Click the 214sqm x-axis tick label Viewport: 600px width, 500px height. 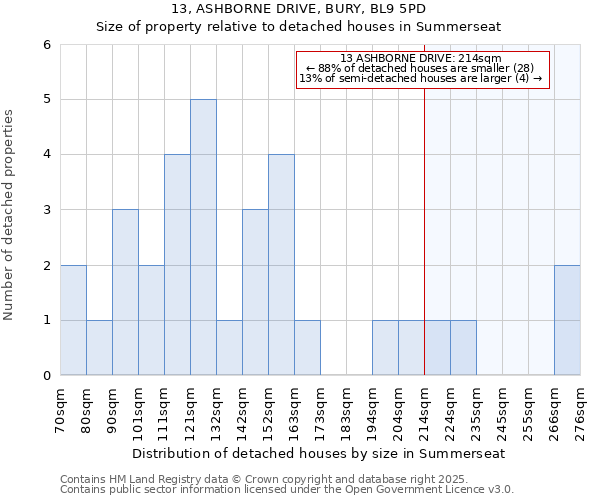tap(424, 414)
